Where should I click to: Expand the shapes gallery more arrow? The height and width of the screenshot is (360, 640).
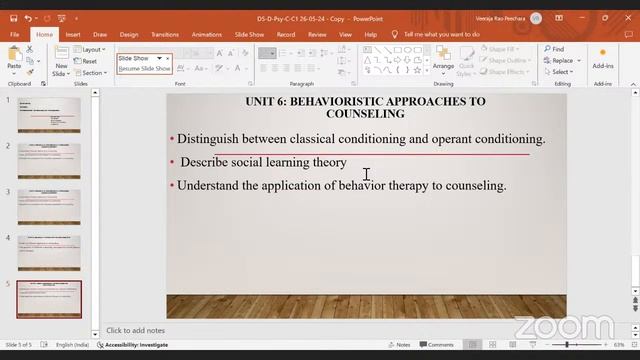(427, 70)
